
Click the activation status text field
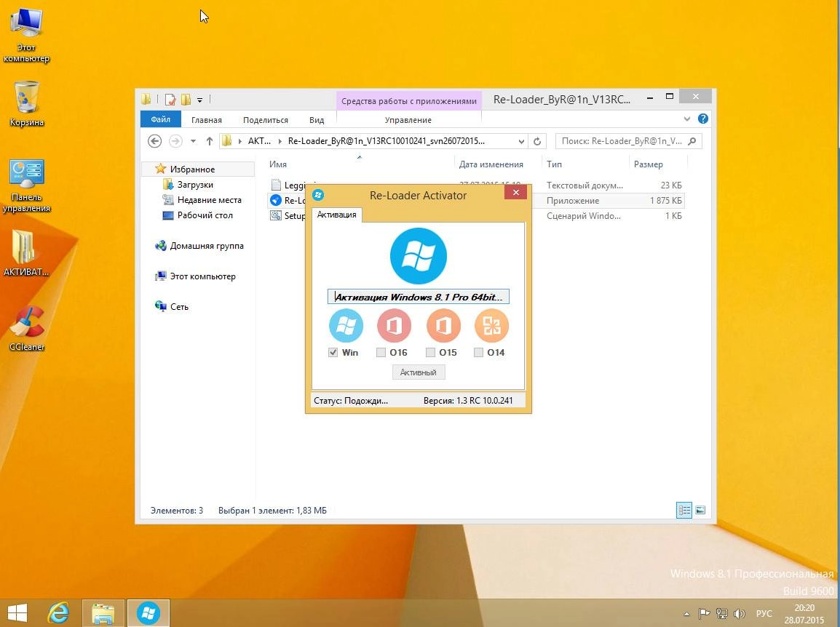point(419,297)
